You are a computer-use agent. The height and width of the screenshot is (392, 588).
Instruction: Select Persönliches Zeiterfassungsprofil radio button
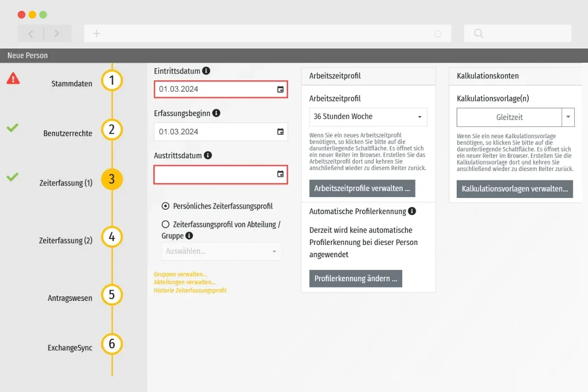point(166,206)
